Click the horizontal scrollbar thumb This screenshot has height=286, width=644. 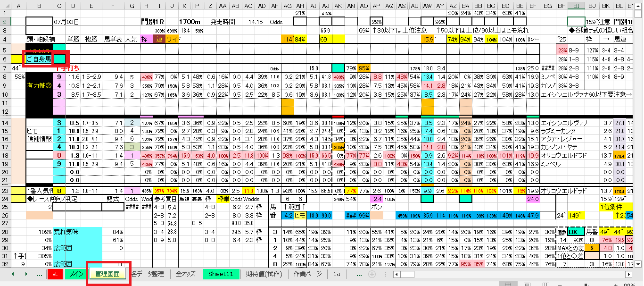(407, 274)
